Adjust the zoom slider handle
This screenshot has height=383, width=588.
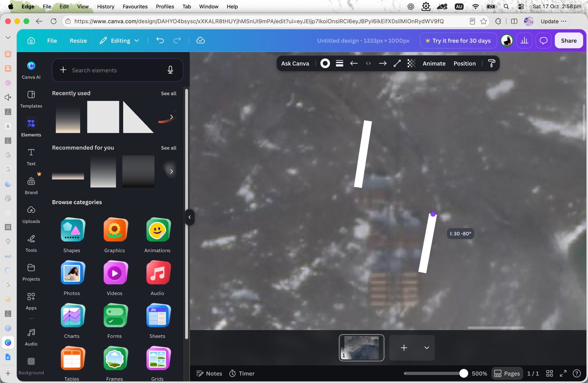464,373
